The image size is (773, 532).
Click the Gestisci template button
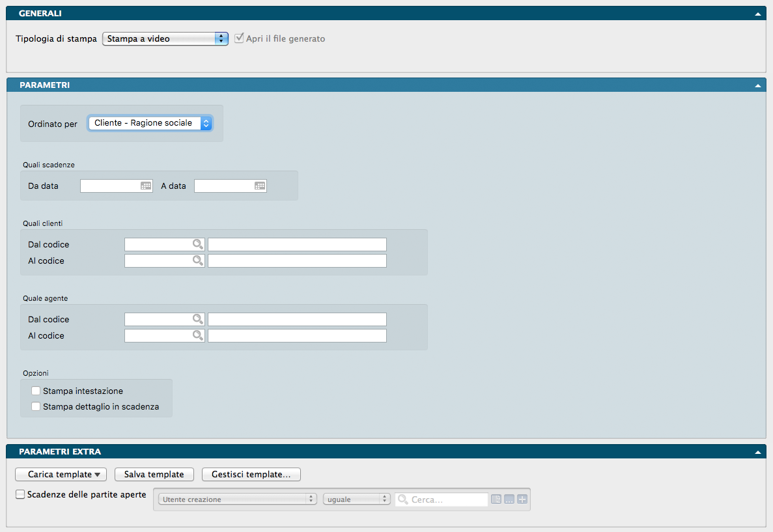[x=251, y=475]
